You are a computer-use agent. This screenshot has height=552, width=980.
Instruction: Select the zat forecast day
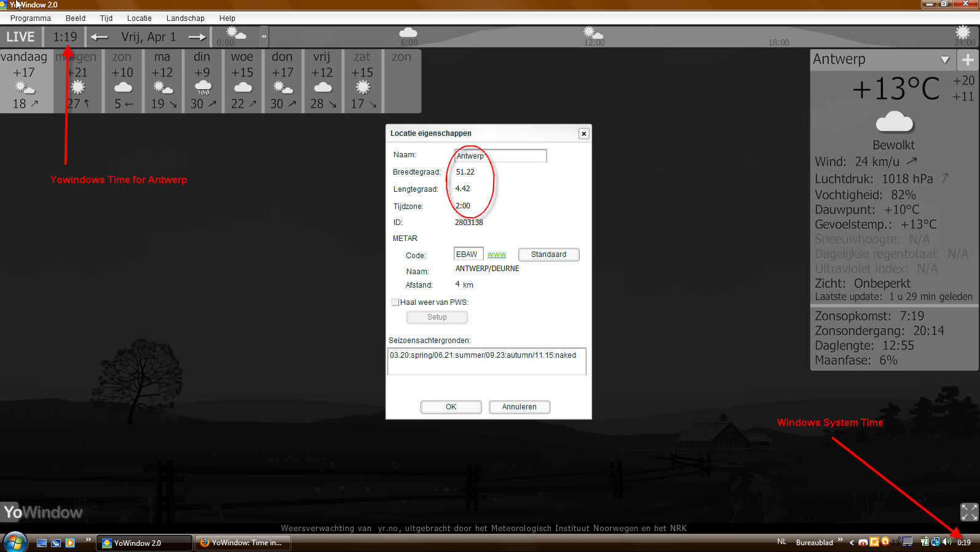(362, 81)
